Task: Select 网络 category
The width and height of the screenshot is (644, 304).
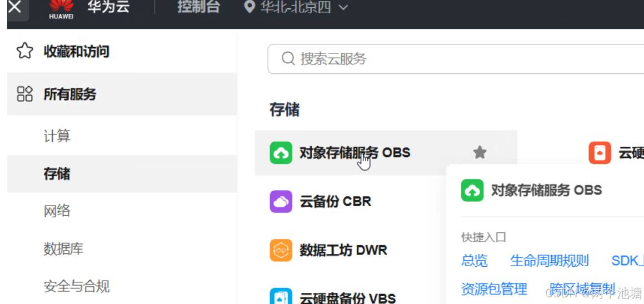Action: point(57,211)
